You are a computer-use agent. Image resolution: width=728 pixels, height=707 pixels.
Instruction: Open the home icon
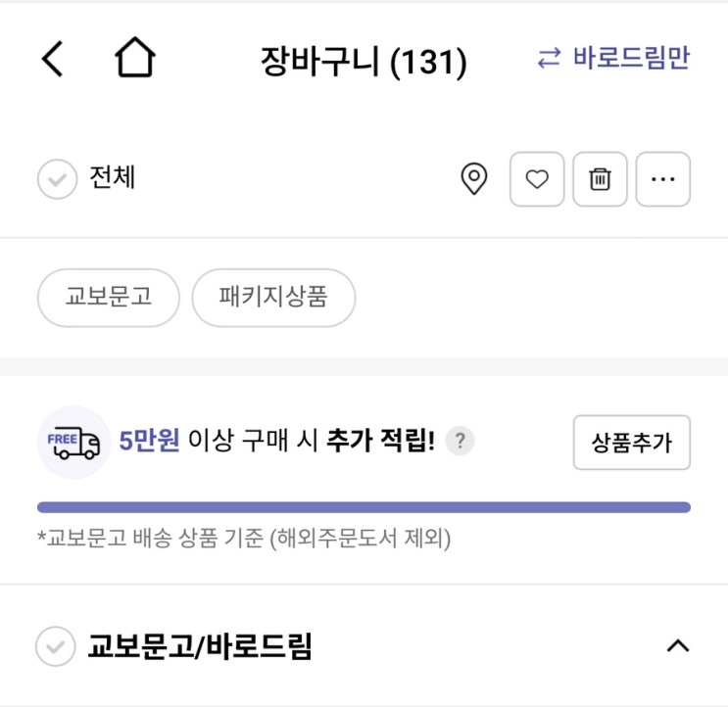click(134, 57)
